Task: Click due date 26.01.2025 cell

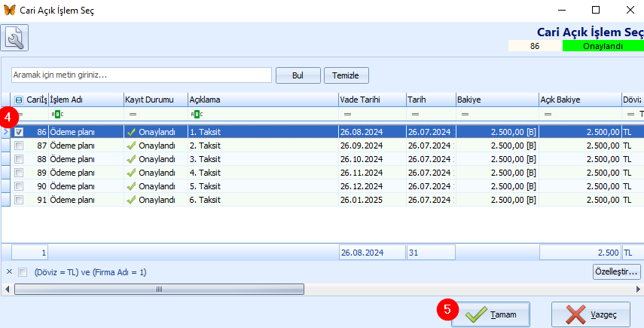Action: [x=373, y=200]
